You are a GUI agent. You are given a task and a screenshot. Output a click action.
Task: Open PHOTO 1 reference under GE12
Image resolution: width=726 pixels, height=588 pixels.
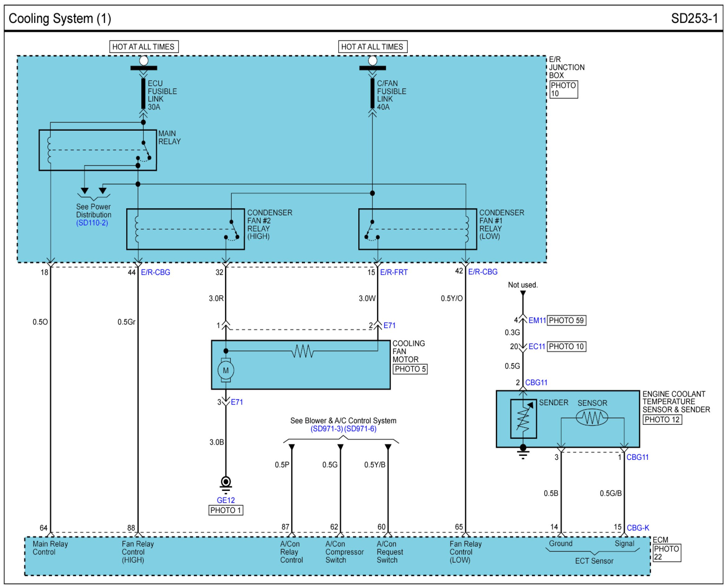(x=226, y=510)
